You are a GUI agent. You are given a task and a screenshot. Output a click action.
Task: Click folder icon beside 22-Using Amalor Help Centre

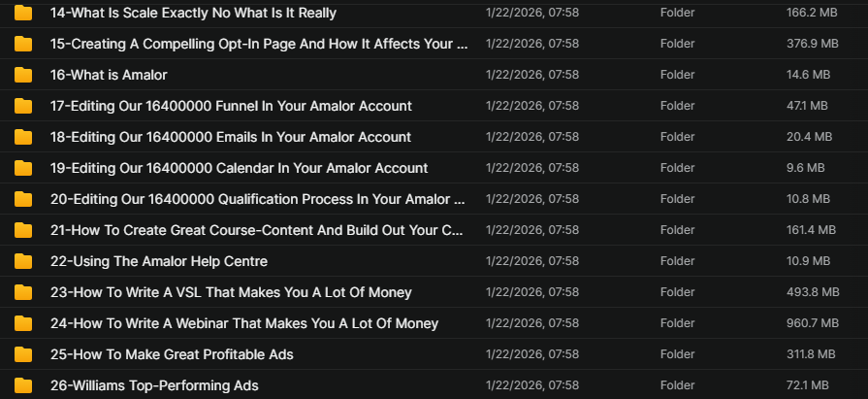click(x=24, y=261)
